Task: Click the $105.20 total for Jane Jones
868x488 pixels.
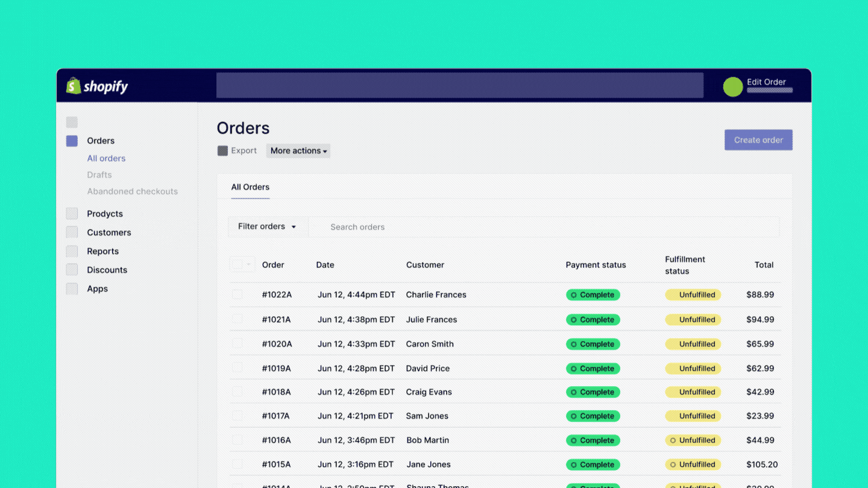Action: click(762, 465)
